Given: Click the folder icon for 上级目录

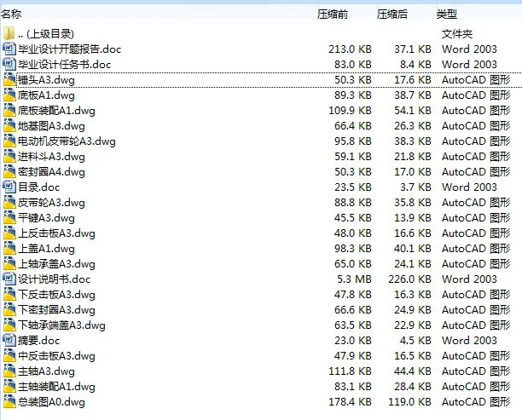Looking at the screenshot, I should [9, 33].
